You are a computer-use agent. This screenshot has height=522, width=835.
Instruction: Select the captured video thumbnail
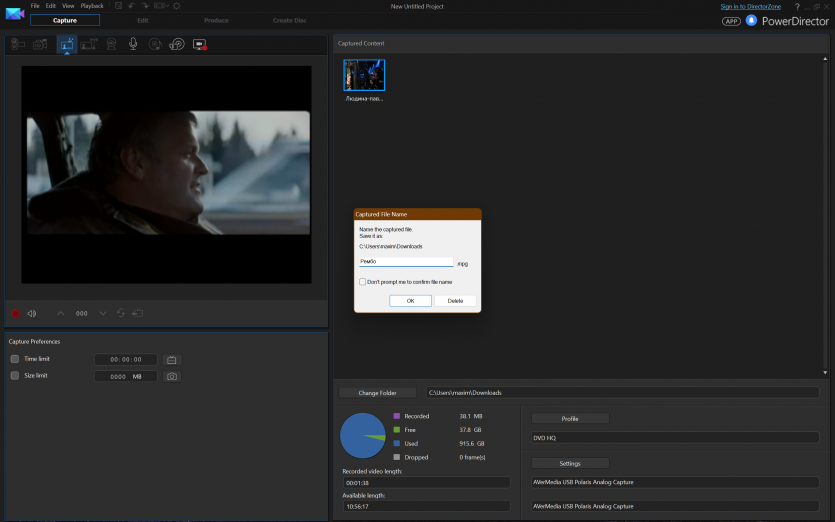click(364, 75)
